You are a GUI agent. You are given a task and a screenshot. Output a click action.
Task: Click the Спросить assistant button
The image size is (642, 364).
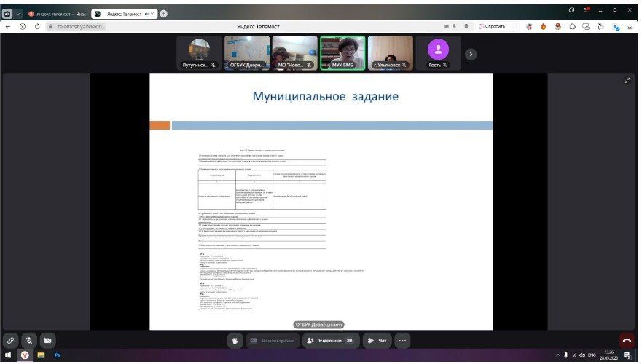click(x=492, y=27)
